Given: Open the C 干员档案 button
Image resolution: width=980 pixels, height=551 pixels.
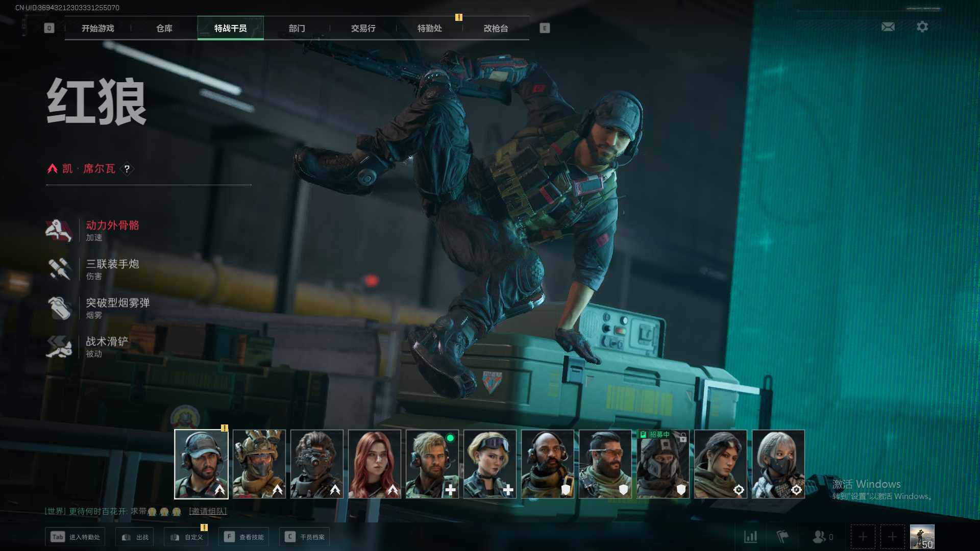Looking at the screenshot, I should (305, 537).
